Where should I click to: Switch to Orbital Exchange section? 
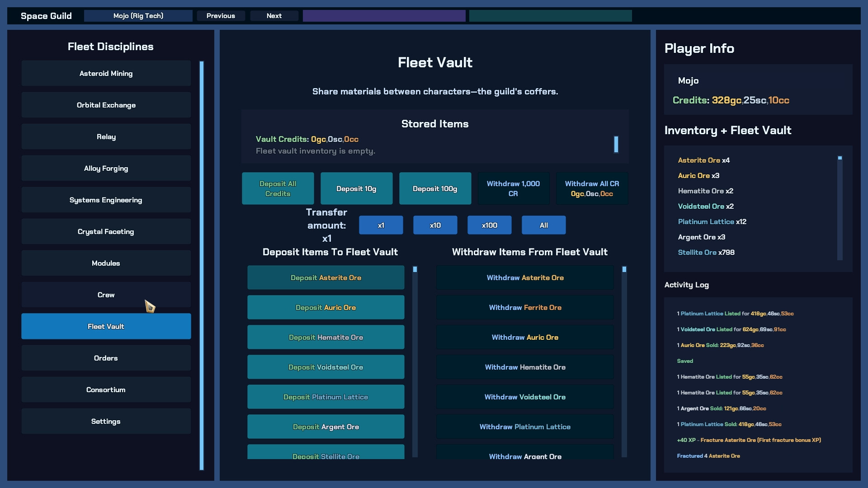[x=106, y=105]
